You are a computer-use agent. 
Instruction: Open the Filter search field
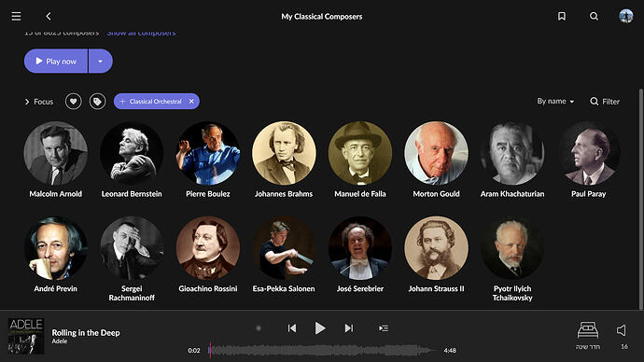tap(605, 102)
